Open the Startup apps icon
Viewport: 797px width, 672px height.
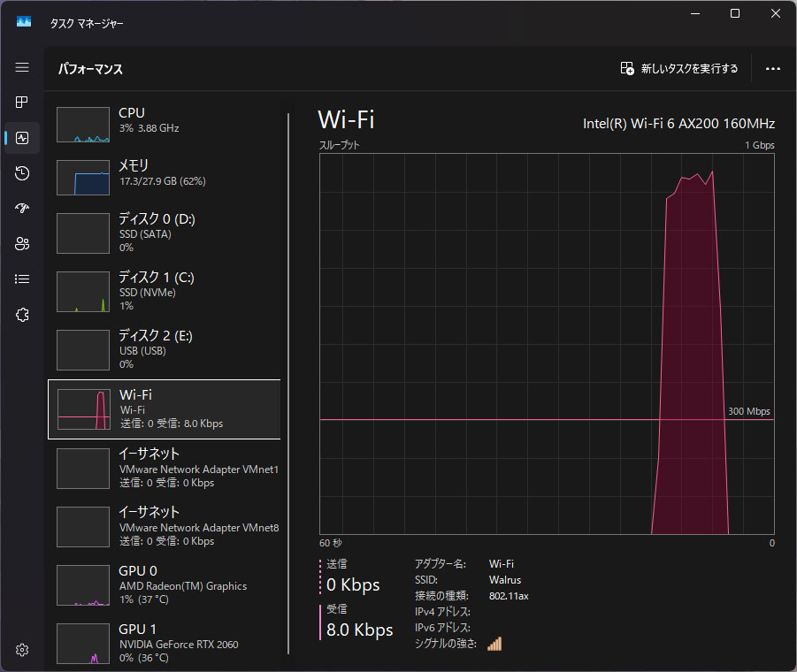click(x=22, y=209)
